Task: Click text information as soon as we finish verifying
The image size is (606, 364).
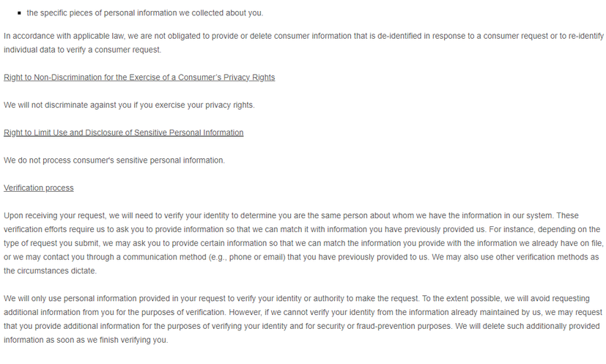Action: (86, 340)
